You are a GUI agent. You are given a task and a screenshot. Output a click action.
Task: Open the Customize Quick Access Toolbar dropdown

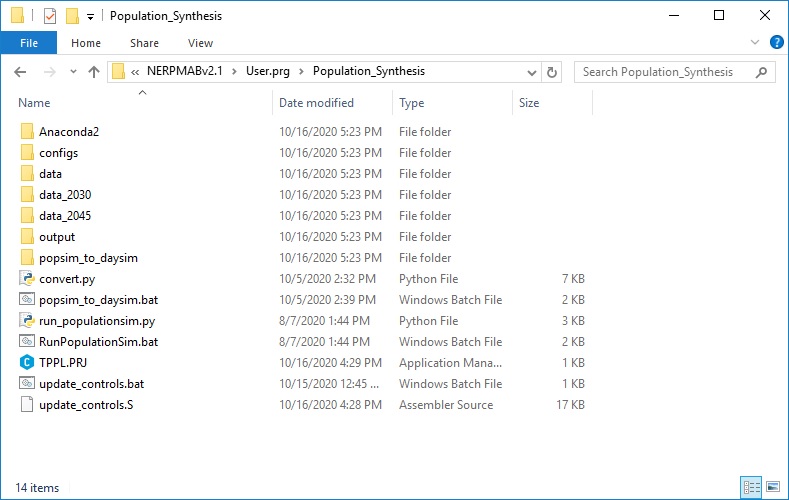(91, 17)
